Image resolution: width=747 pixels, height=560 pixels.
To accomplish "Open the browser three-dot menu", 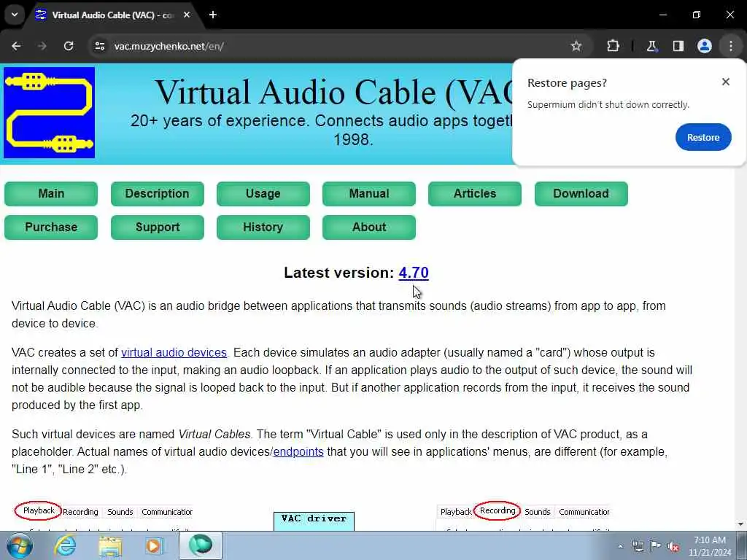I will (731, 46).
